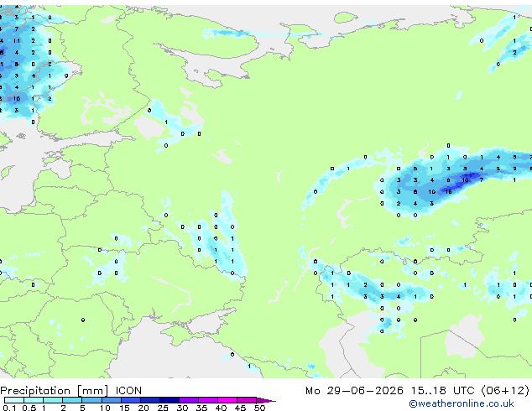The height and width of the screenshot is (411, 532).
Task: Pick the legend swatch between 1 and 2
Action: [x=53, y=400]
